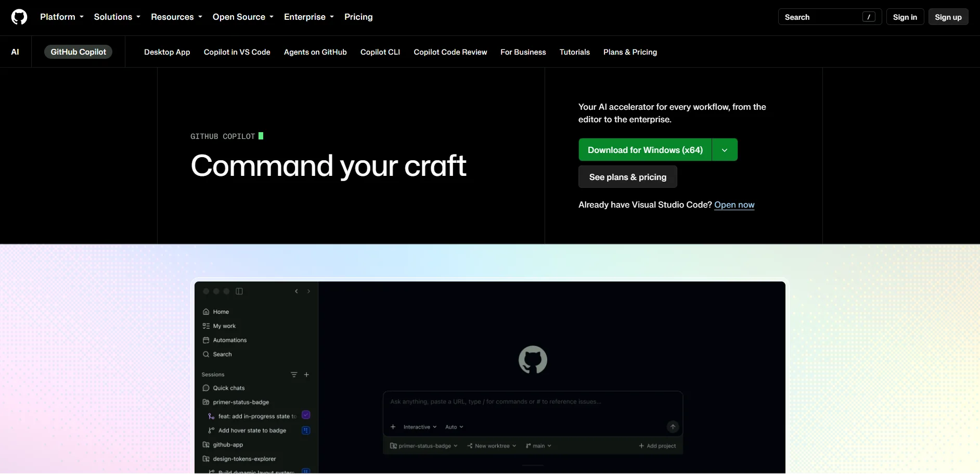Image resolution: width=980 pixels, height=474 pixels.
Task: Click the Home house icon in app sidebar
Action: pyautogui.click(x=206, y=312)
